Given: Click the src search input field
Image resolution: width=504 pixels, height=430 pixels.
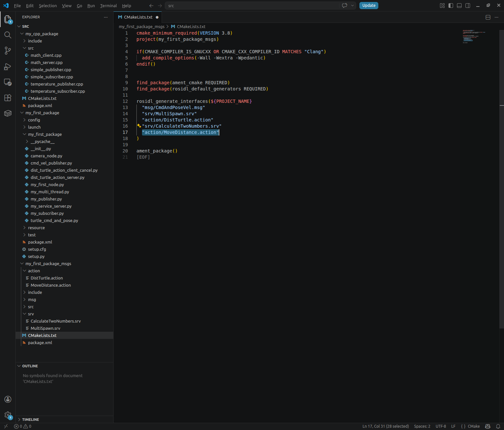Looking at the screenshot, I should pos(252,6).
